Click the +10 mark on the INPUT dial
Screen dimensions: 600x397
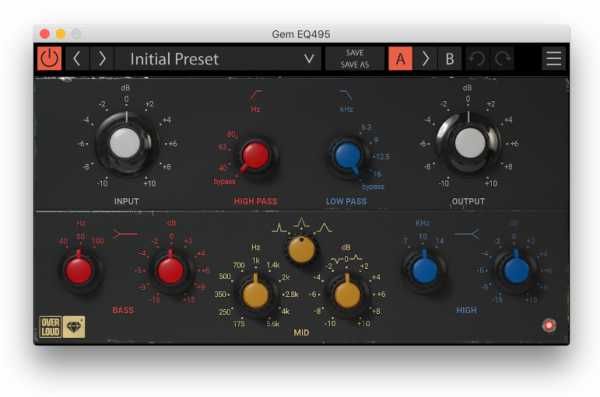150,183
